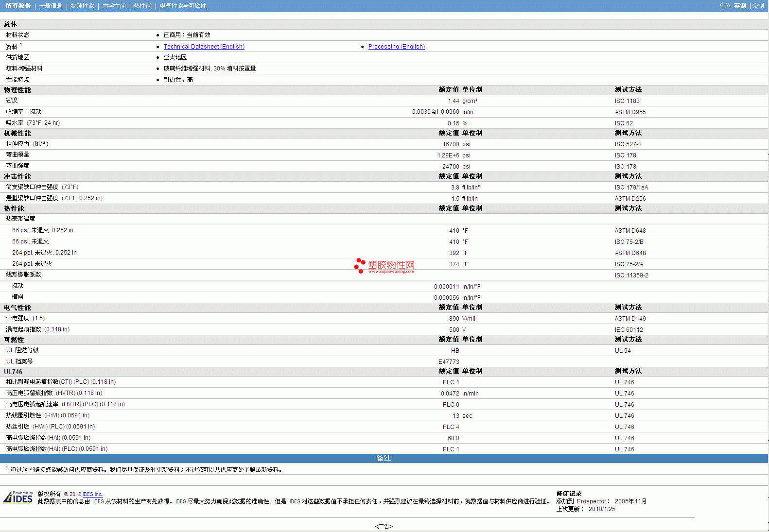Open the Technical Datasheet (English) link
Screen dimensions: 769x532
(x=204, y=47)
